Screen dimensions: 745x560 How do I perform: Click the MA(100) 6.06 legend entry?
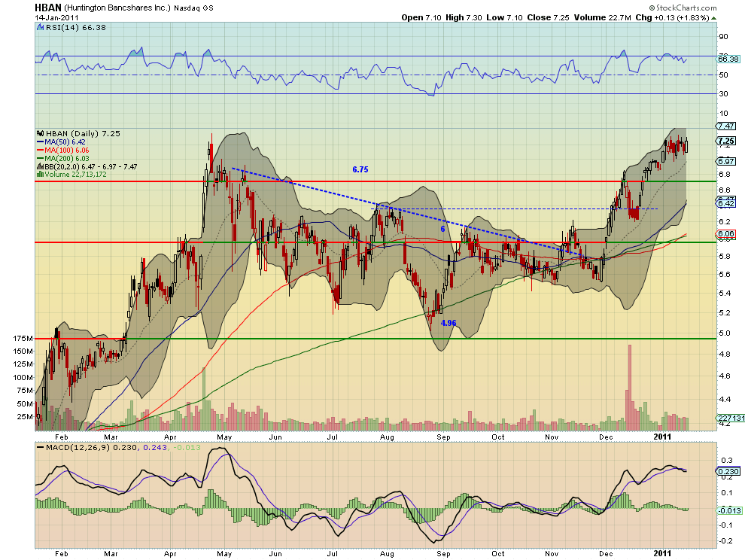pyautogui.click(x=66, y=151)
